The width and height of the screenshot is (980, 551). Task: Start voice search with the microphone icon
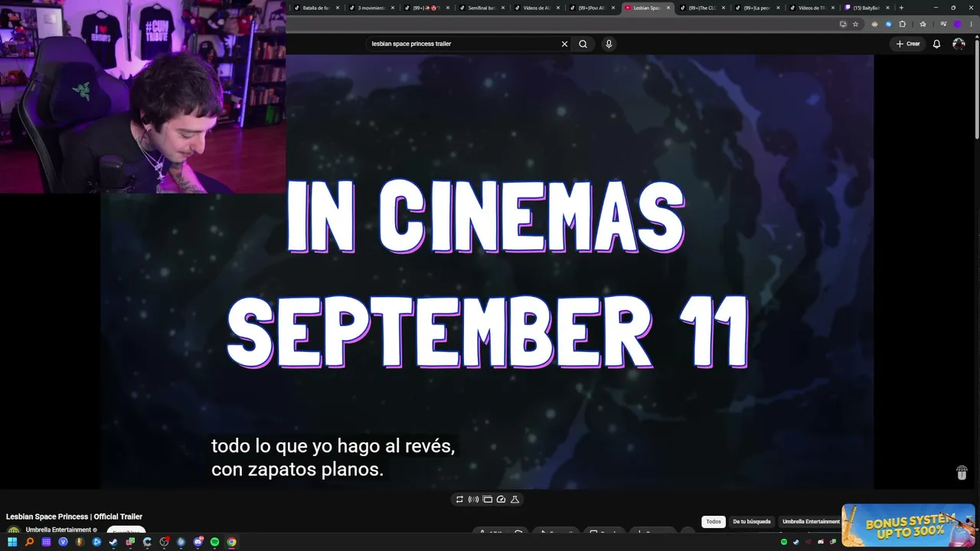(x=609, y=44)
